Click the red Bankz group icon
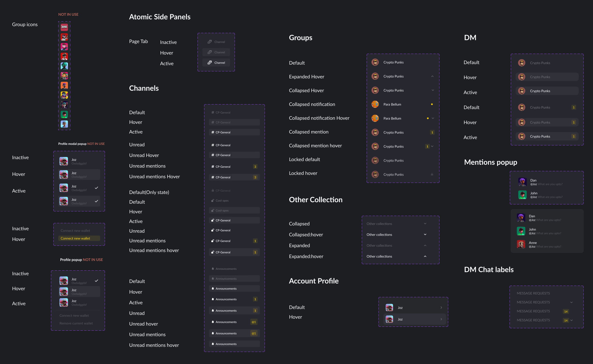Viewport: 593px width, 364px height. point(64,27)
